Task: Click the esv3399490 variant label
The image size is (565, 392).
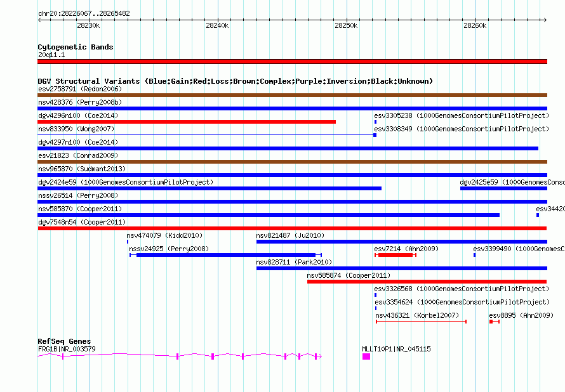Action: pos(519,249)
